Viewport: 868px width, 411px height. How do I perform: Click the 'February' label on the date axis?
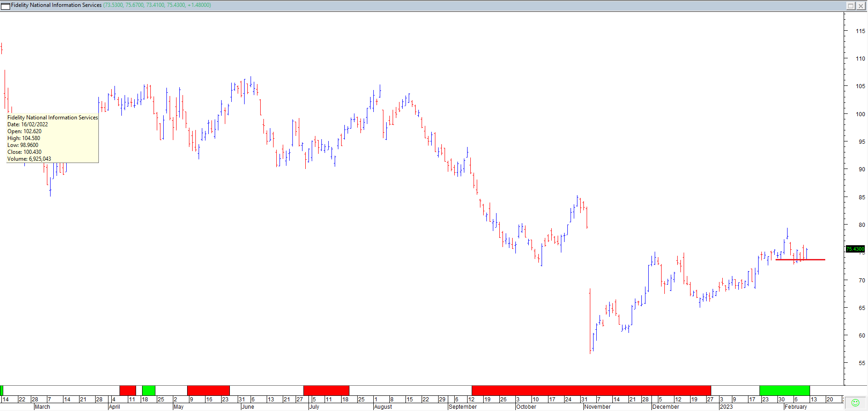point(796,407)
